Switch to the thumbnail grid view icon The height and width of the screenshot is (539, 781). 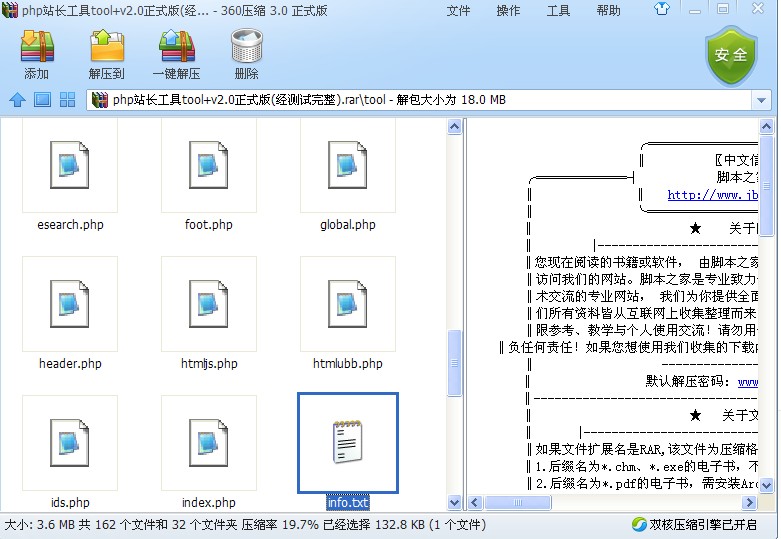click(x=68, y=100)
